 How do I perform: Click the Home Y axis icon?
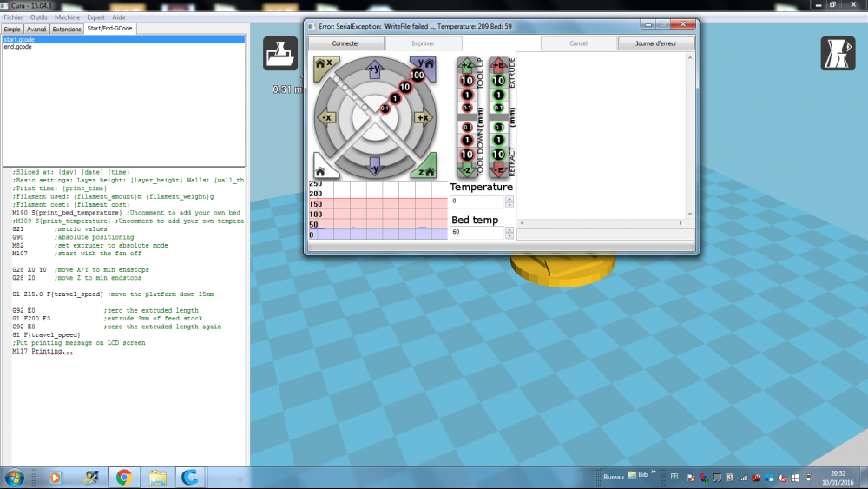pos(424,67)
